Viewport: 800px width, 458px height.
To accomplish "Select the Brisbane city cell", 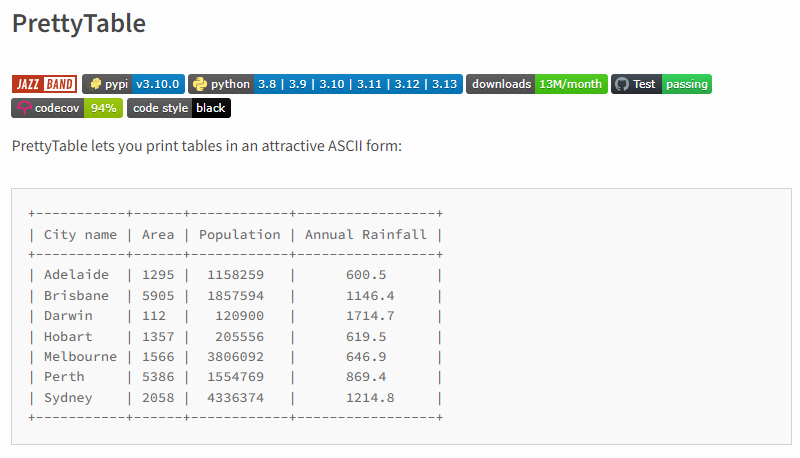I will click(x=76, y=296).
